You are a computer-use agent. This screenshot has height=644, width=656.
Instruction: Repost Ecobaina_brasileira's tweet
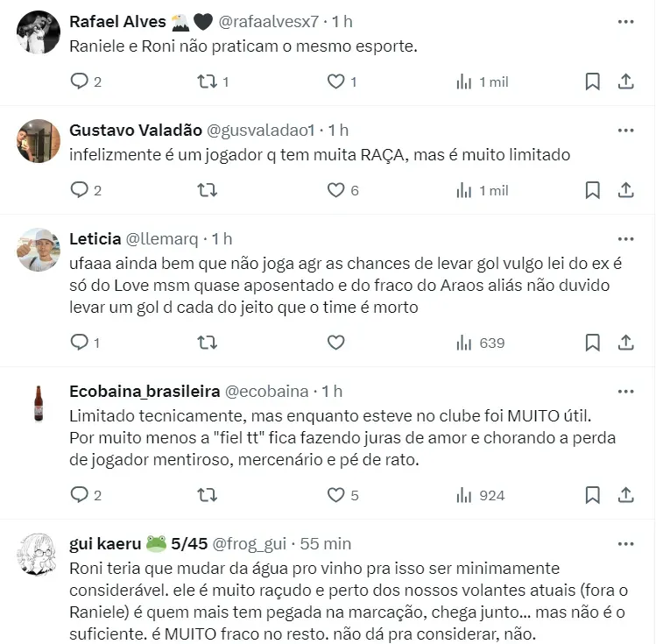[208, 495]
